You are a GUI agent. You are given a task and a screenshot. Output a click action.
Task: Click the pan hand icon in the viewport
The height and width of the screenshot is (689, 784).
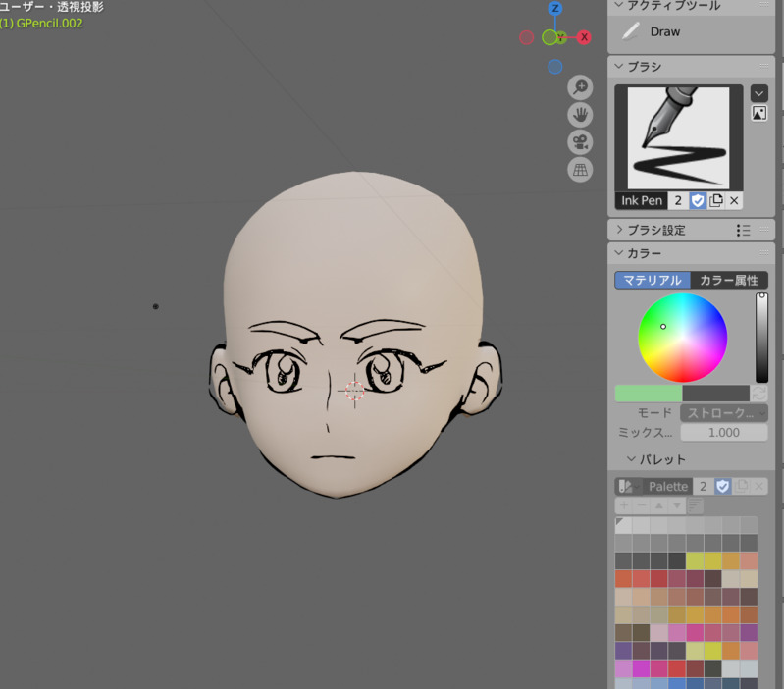580,115
